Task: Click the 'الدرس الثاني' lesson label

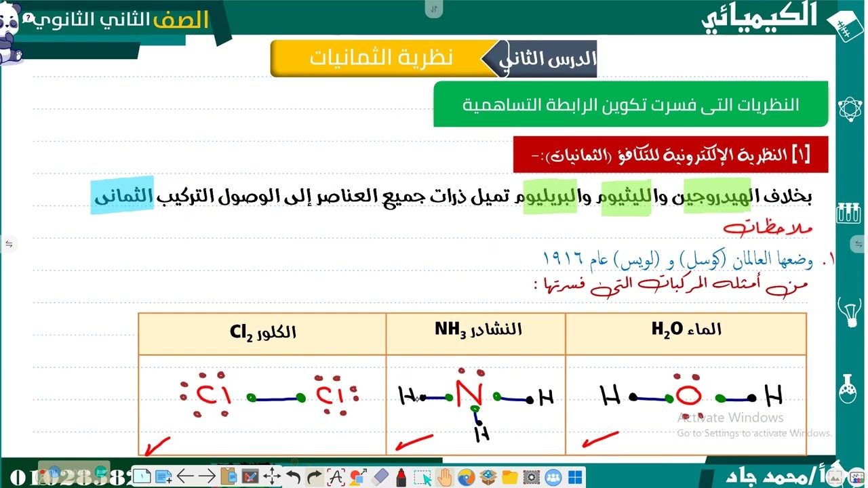Action: 548,59
